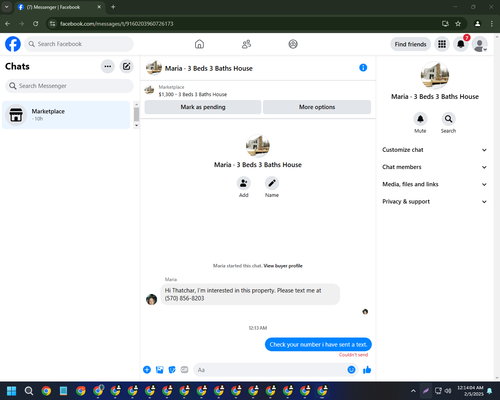Open the Home feed icon

pyautogui.click(x=199, y=44)
